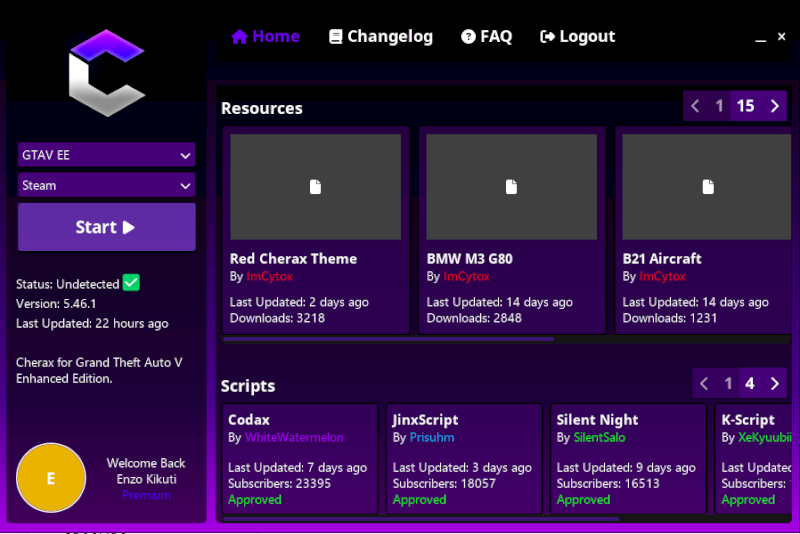800x534 pixels.
Task: Open the Changelog tab
Action: 381,37
